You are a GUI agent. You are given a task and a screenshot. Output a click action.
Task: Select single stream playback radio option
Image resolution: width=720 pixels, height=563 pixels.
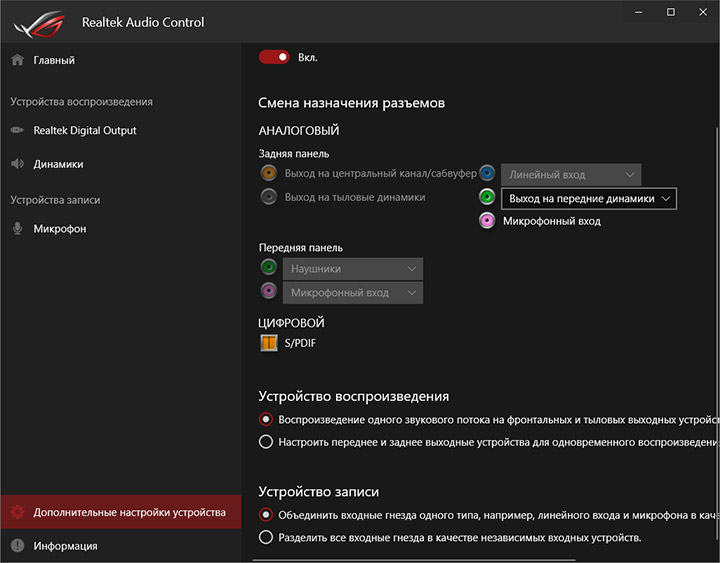266,419
